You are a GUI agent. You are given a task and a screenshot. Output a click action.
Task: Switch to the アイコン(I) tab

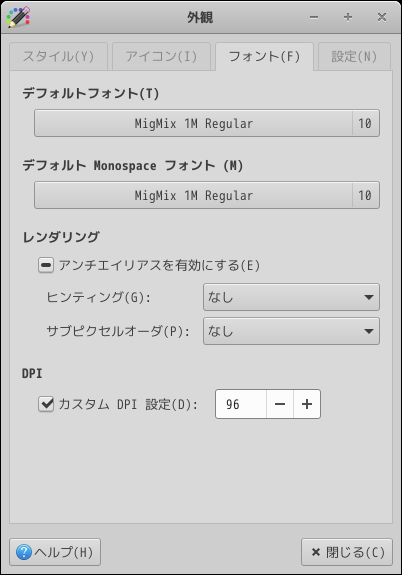[161, 56]
